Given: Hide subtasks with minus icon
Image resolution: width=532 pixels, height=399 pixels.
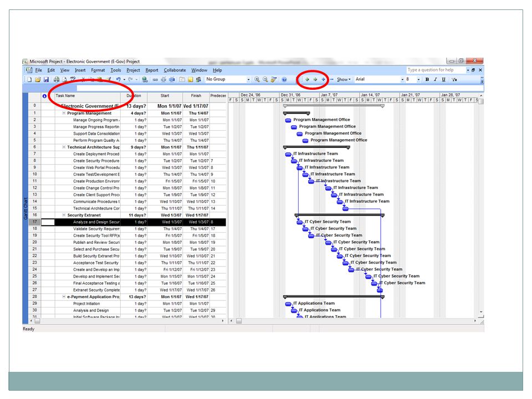Looking at the screenshot, I should click(x=332, y=79).
